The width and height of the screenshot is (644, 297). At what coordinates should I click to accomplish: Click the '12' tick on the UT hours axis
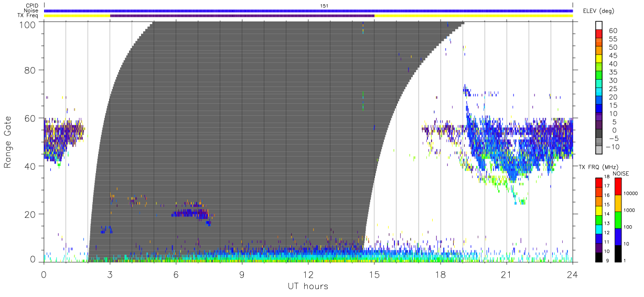pyautogui.click(x=308, y=274)
